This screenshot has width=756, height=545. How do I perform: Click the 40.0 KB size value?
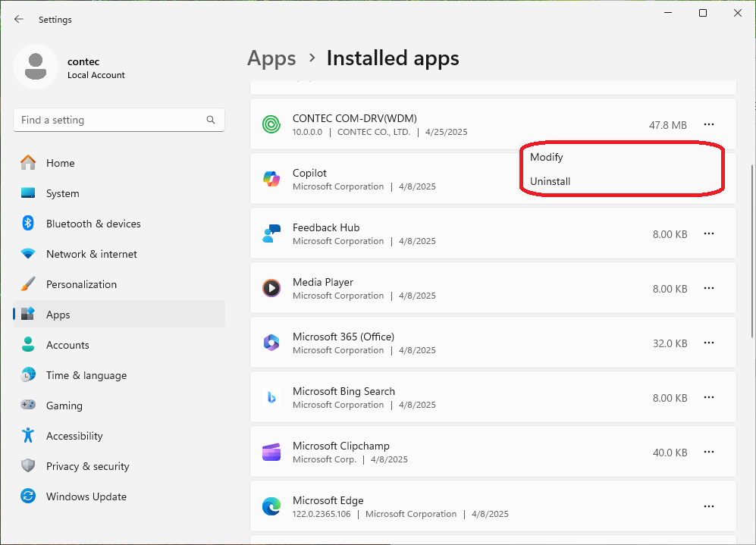click(x=670, y=453)
